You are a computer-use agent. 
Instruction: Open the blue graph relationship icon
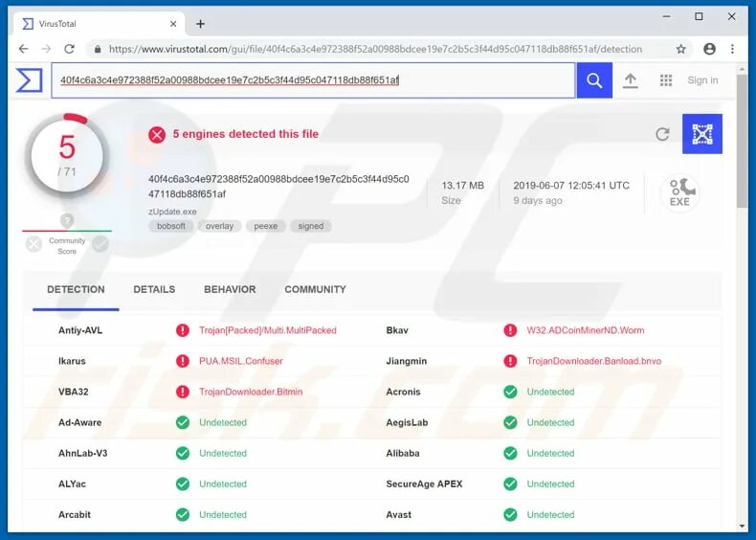pyautogui.click(x=702, y=134)
